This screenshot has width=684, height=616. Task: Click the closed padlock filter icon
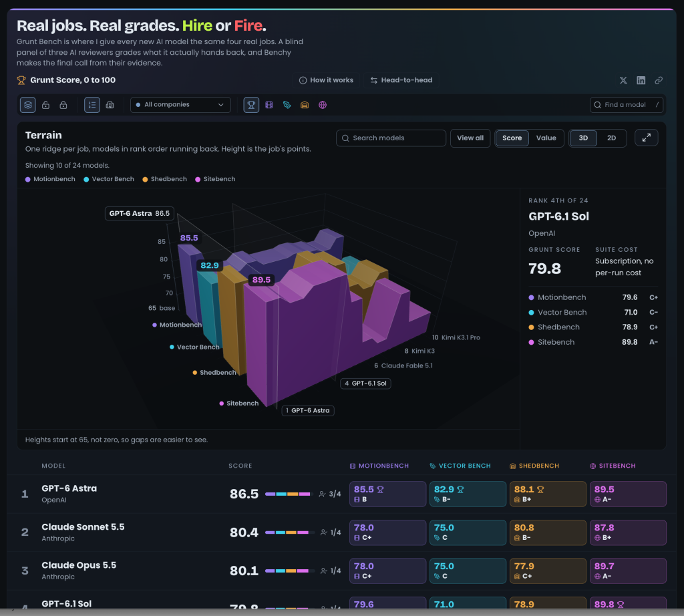tap(63, 105)
